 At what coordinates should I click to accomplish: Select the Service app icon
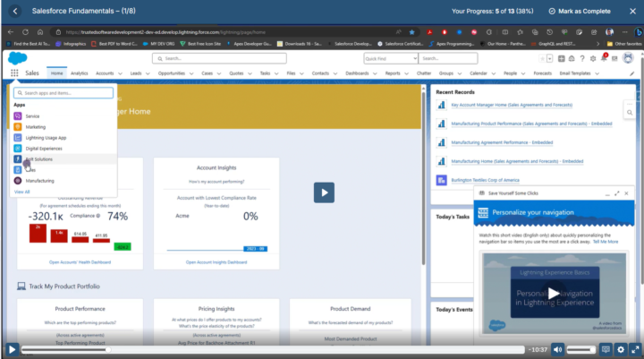tap(18, 116)
